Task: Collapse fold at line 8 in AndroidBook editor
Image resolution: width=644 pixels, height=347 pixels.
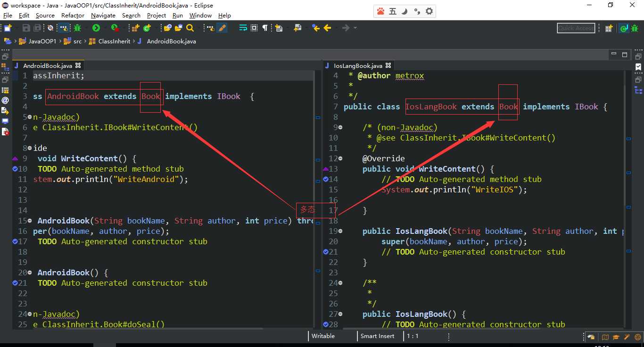Action: 31,148
